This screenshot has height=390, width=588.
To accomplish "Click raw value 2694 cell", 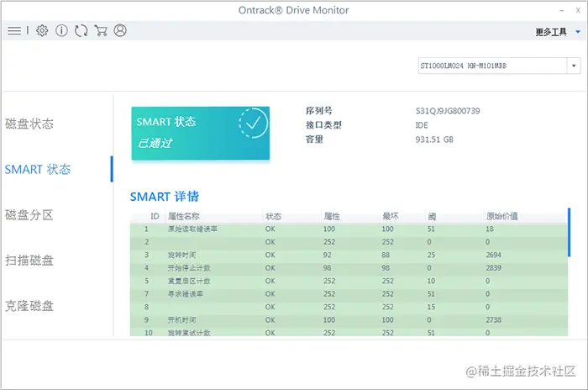I will click(x=494, y=255).
